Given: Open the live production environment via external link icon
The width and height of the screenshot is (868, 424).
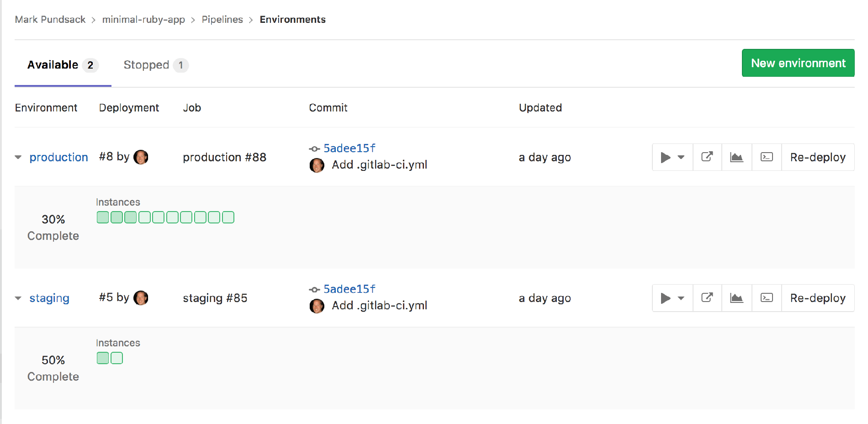Looking at the screenshot, I should coord(707,157).
